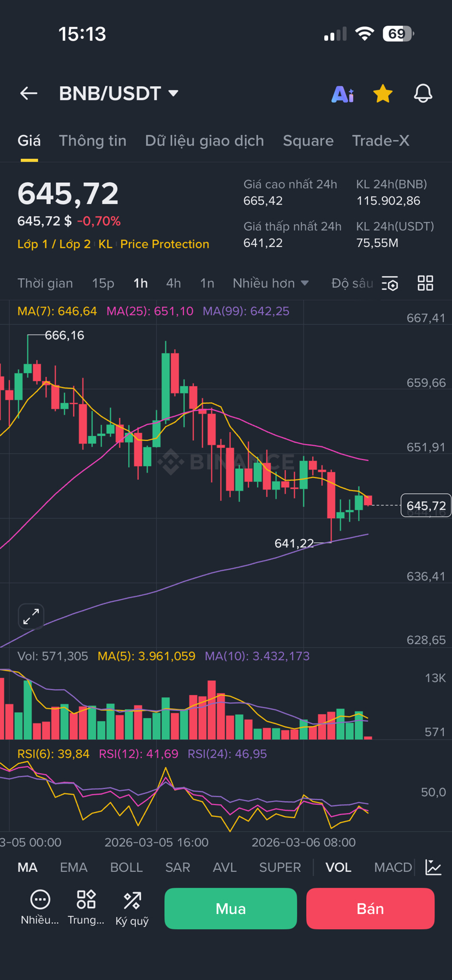This screenshot has height=980, width=452.
Task: Tap the 24h high value 665,42
Action: pos(263,201)
